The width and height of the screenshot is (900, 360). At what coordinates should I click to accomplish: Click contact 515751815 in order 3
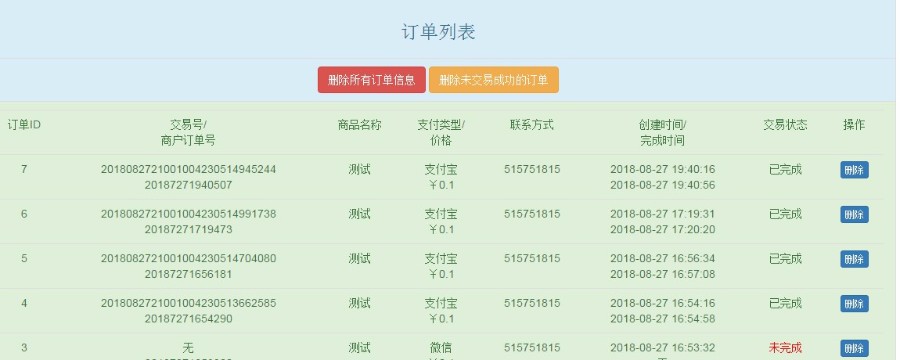(532, 347)
